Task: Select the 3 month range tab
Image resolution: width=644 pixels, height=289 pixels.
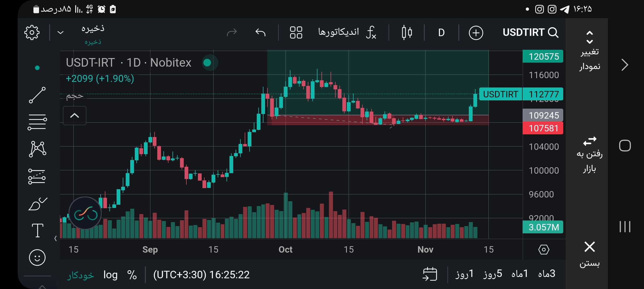Action: pos(547,274)
